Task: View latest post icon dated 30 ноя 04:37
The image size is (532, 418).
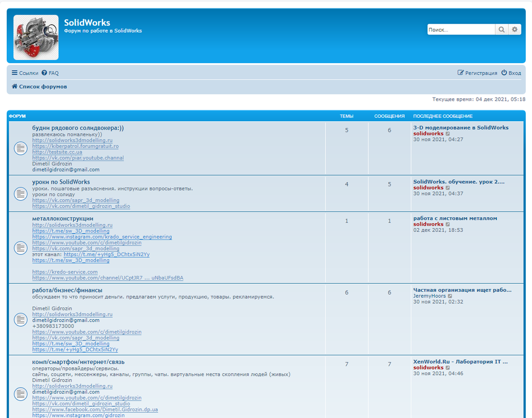Action: pyautogui.click(x=448, y=188)
